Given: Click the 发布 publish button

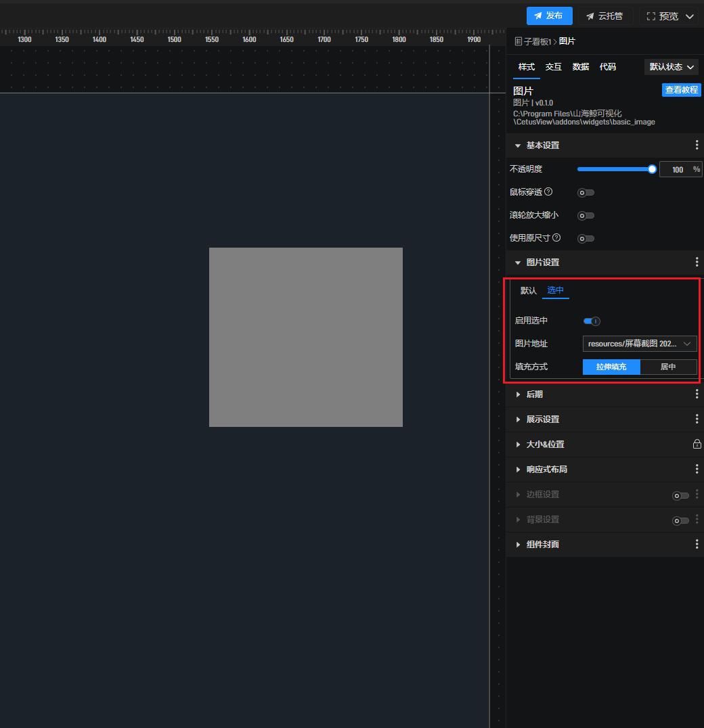Looking at the screenshot, I should click(x=549, y=16).
